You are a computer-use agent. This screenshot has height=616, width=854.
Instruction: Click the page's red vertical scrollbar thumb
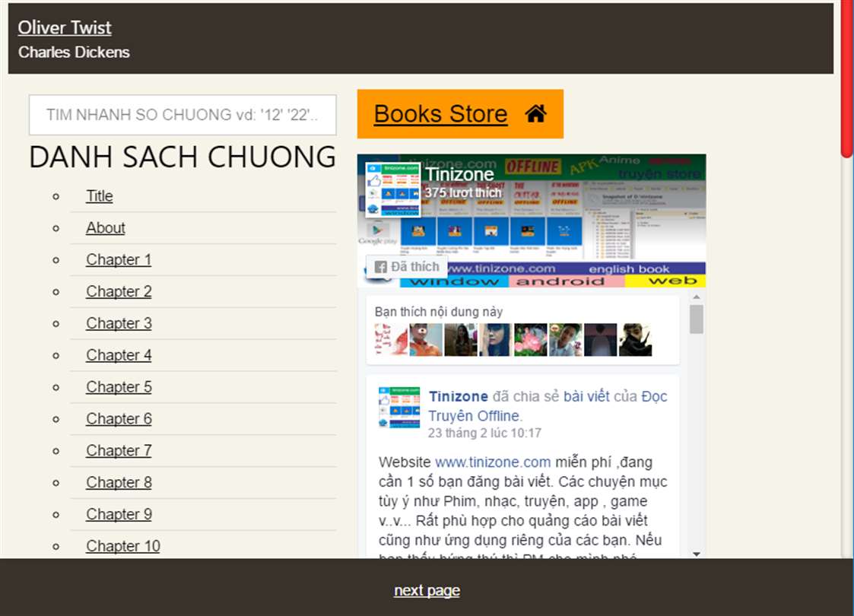847,79
